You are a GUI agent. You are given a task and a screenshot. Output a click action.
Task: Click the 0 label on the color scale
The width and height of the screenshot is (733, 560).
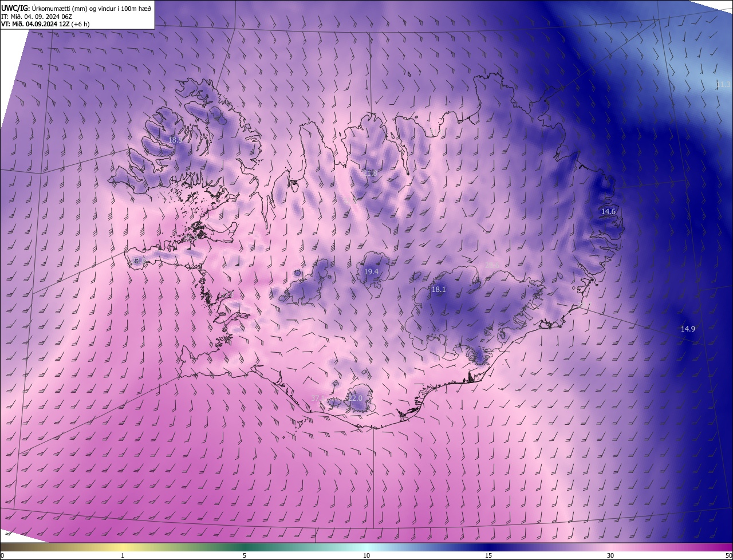[2, 555]
